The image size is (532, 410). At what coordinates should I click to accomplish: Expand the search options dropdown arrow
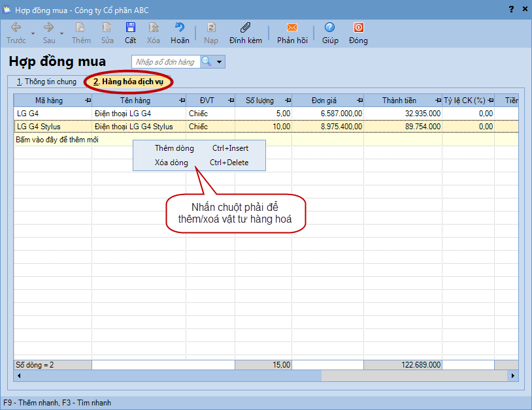[220, 62]
